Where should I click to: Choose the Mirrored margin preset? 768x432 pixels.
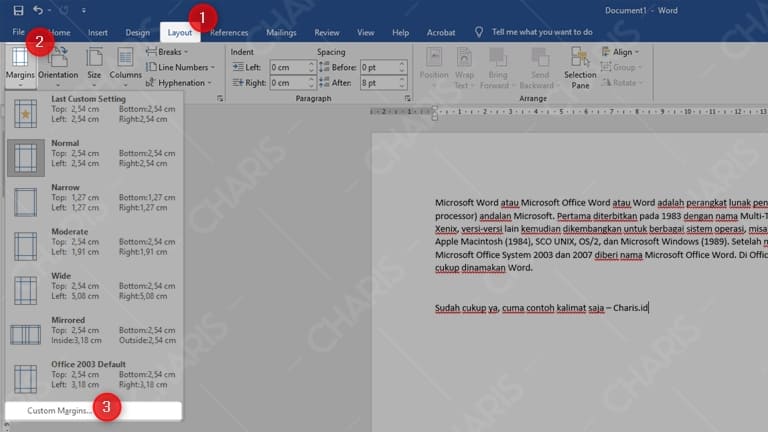[94, 335]
